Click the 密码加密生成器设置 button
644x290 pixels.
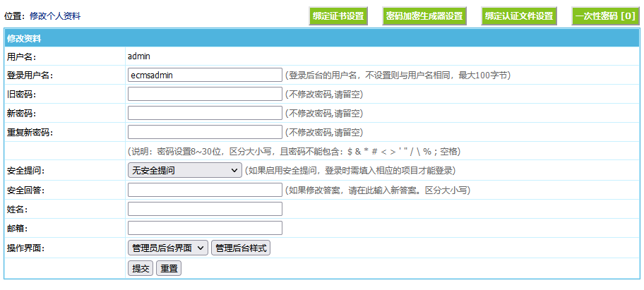click(x=424, y=16)
